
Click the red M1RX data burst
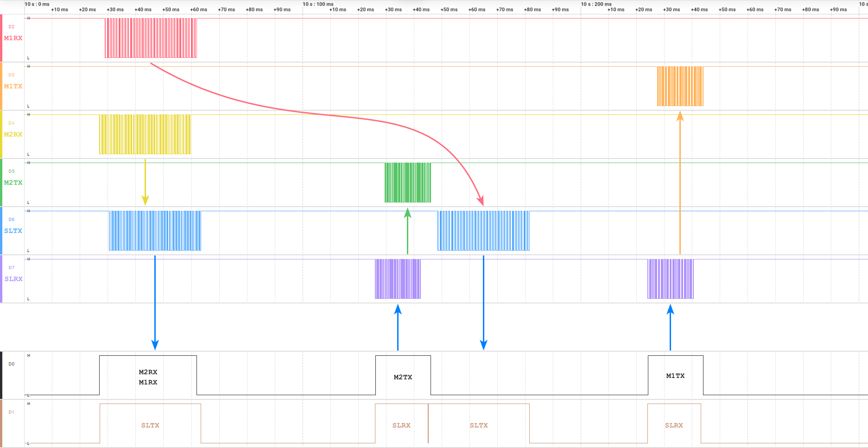point(151,38)
